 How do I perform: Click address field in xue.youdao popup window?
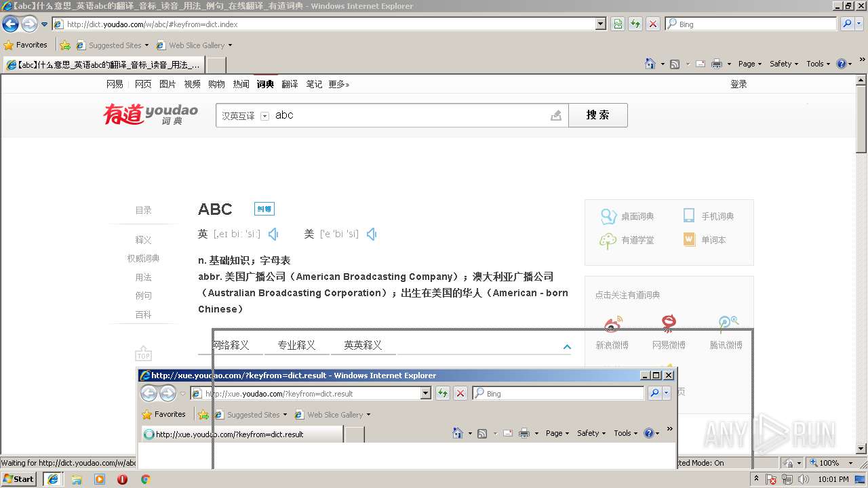click(311, 393)
